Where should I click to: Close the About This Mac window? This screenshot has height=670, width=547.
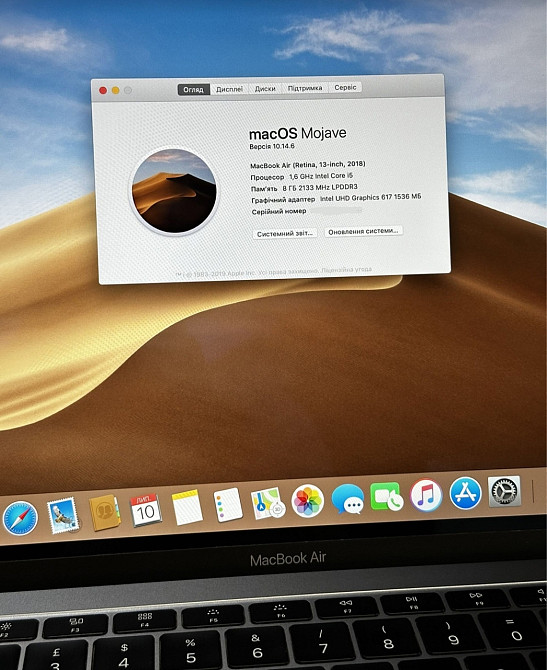pyautogui.click(x=103, y=91)
